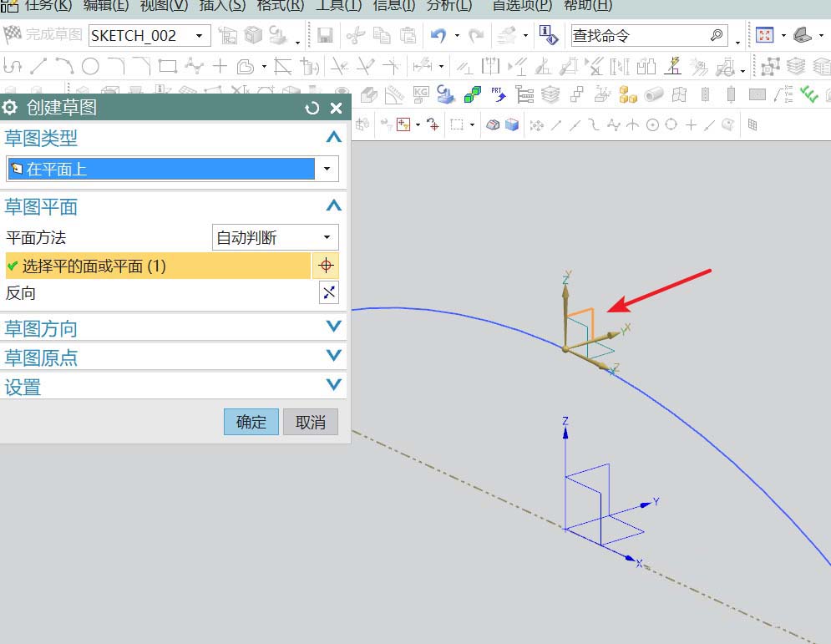
Task: Collapse the 草图类型 section
Action: [334, 137]
